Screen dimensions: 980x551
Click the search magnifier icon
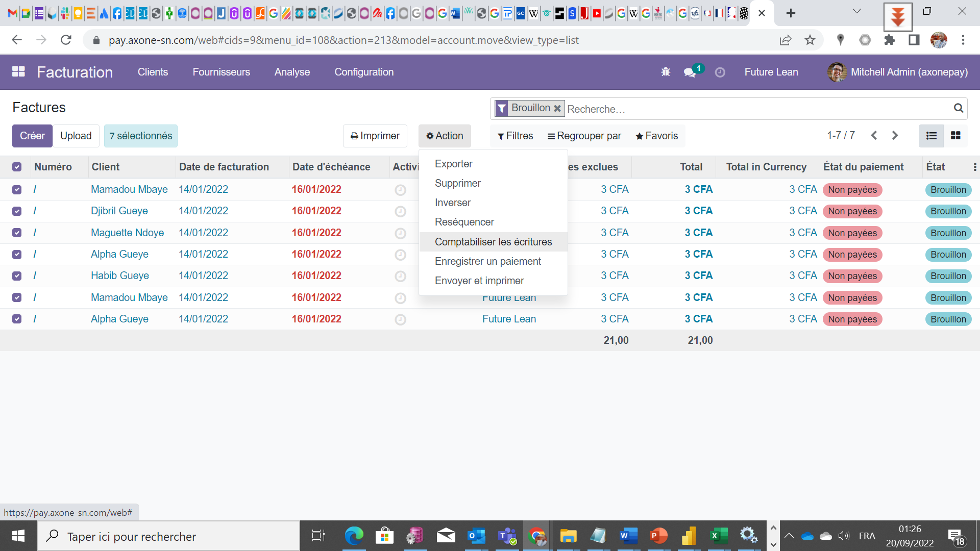click(958, 108)
